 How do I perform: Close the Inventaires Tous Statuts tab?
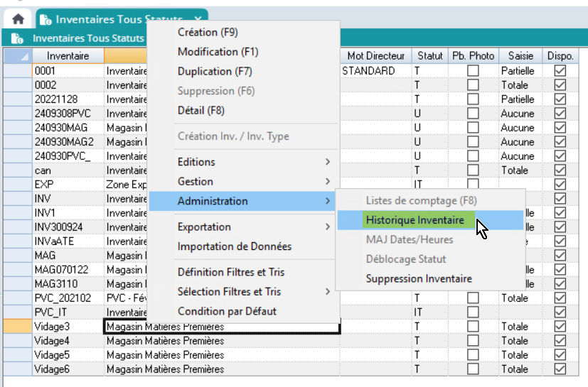click(198, 19)
